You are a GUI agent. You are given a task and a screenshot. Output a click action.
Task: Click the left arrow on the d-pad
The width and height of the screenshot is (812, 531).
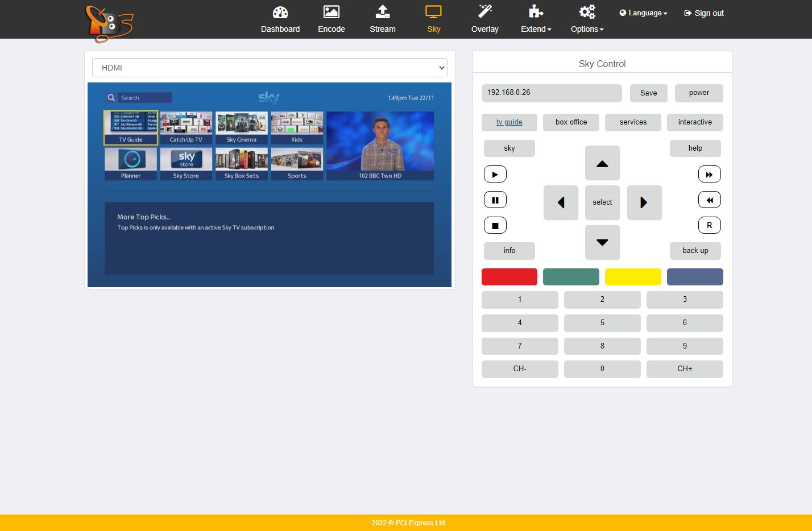coord(561,202)
